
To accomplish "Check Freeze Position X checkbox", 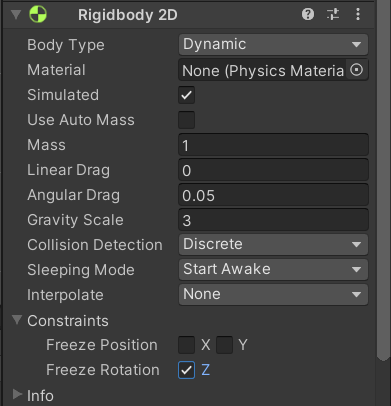I will point(186,345).
